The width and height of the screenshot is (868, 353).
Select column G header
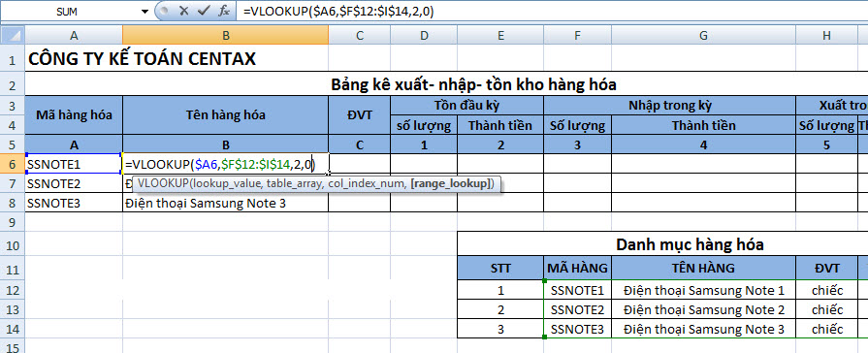point(703,36)
